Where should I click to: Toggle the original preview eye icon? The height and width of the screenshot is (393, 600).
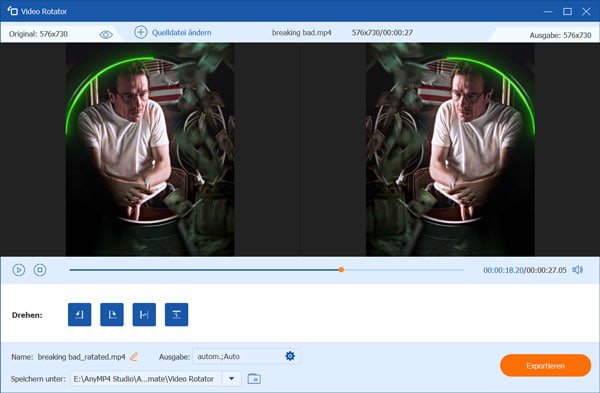(106, 34)
